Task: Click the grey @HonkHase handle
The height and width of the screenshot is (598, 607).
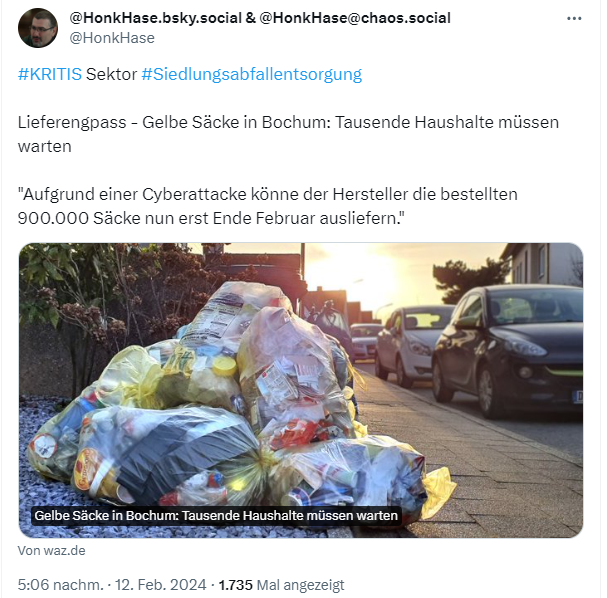Action: tap(112, 38)
